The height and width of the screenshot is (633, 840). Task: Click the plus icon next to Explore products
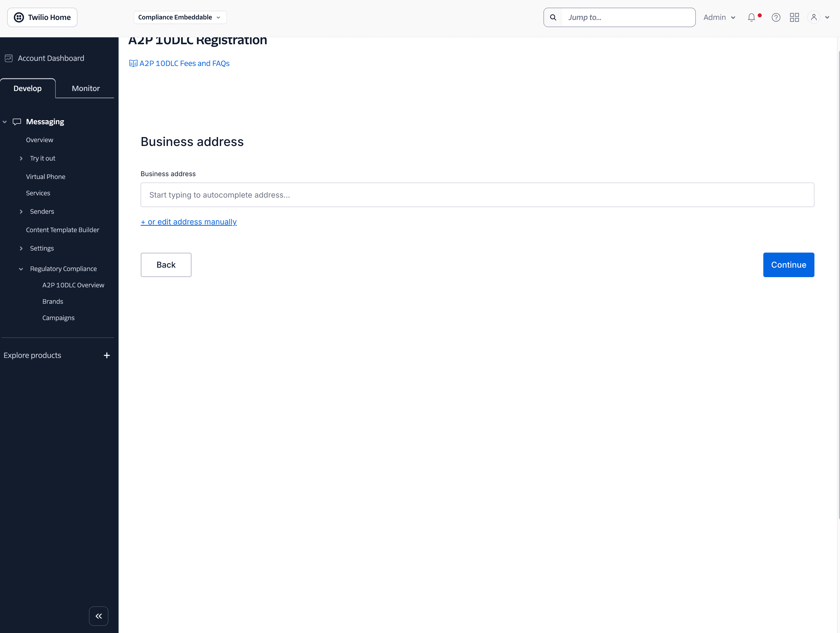[x=107, y=355]
